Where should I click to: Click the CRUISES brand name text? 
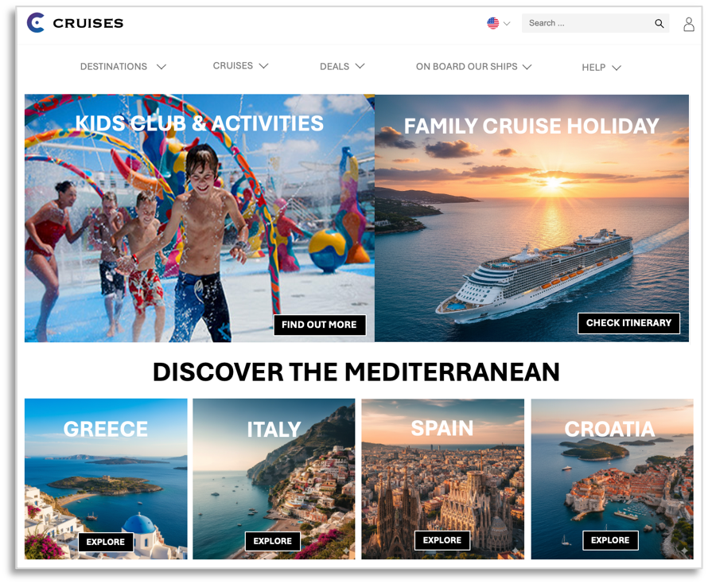(x=88, y=23)
